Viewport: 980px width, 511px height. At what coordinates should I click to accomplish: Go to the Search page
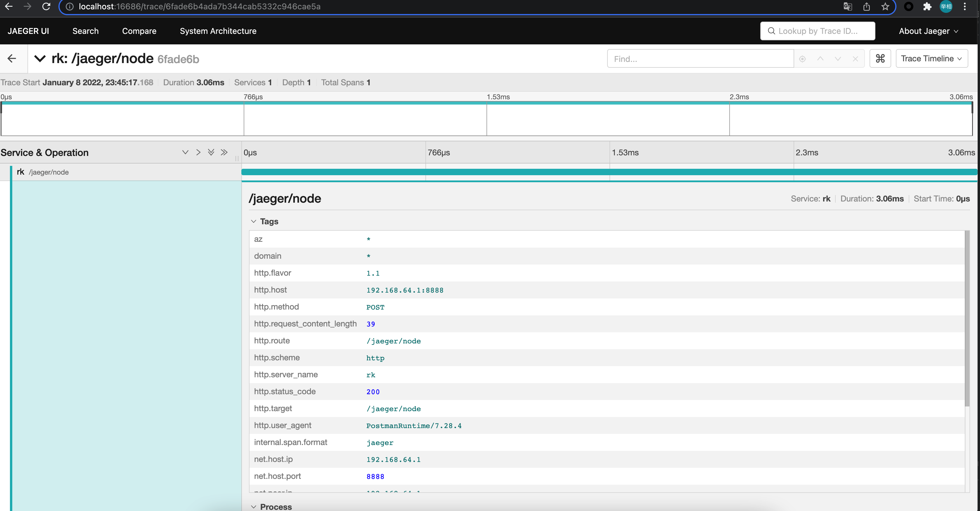point(86,31)
